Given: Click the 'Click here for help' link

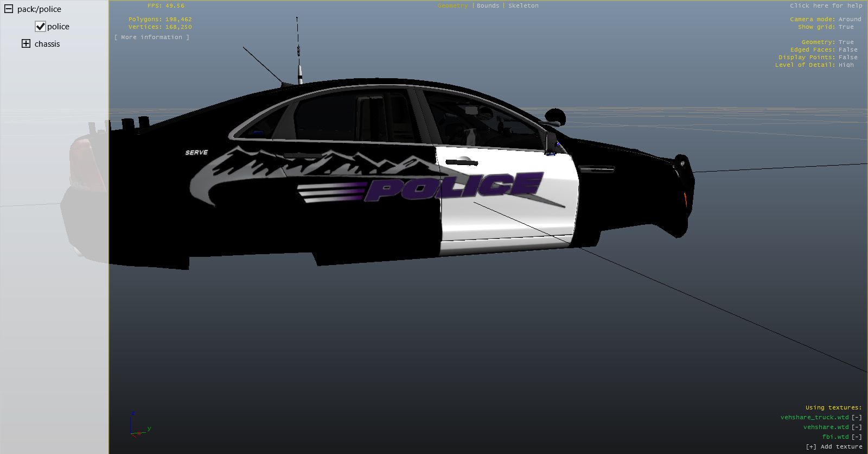Looking at the screenshot, I should click(x=826, y=6).
